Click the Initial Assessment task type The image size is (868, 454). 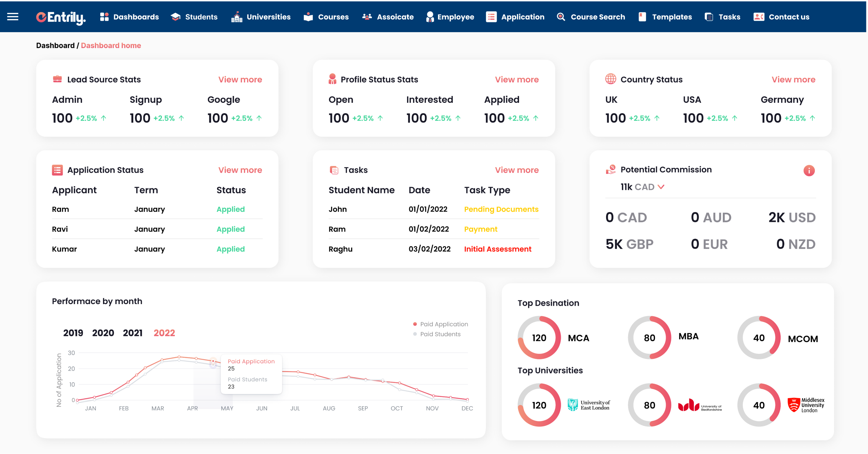click(497, 249)
